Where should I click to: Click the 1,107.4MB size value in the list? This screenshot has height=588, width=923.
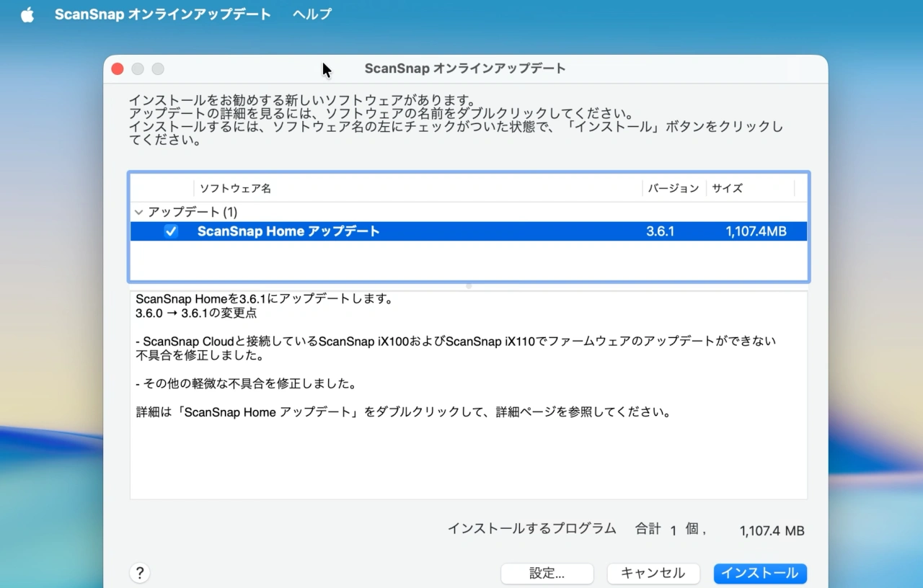point(756,231)
